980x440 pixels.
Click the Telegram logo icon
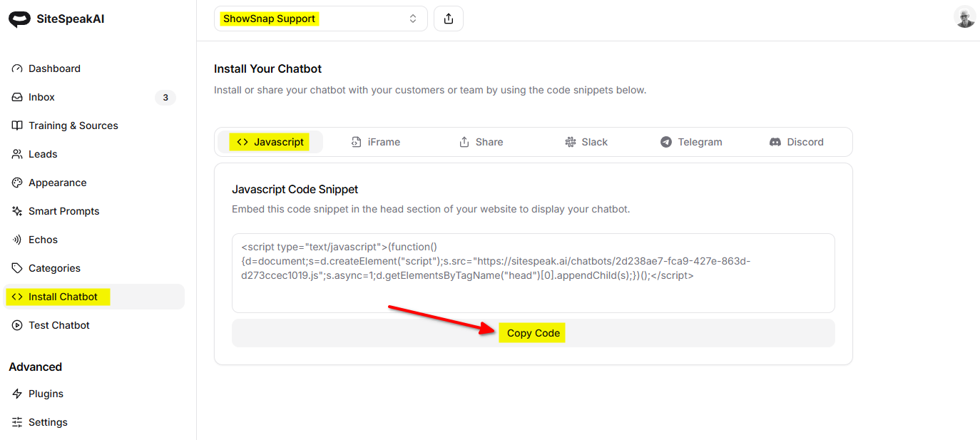pos(666,142)
